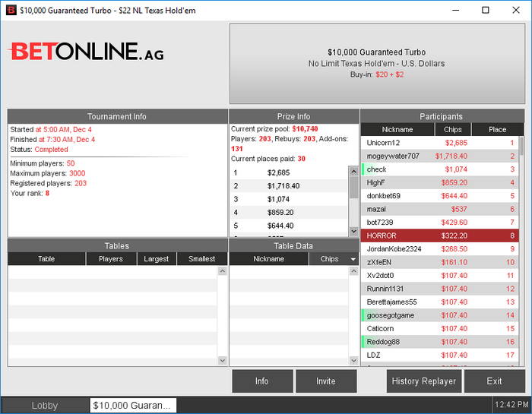Select participant donkbet69
The image size is (532, 414).
click(x=440, y=196)
